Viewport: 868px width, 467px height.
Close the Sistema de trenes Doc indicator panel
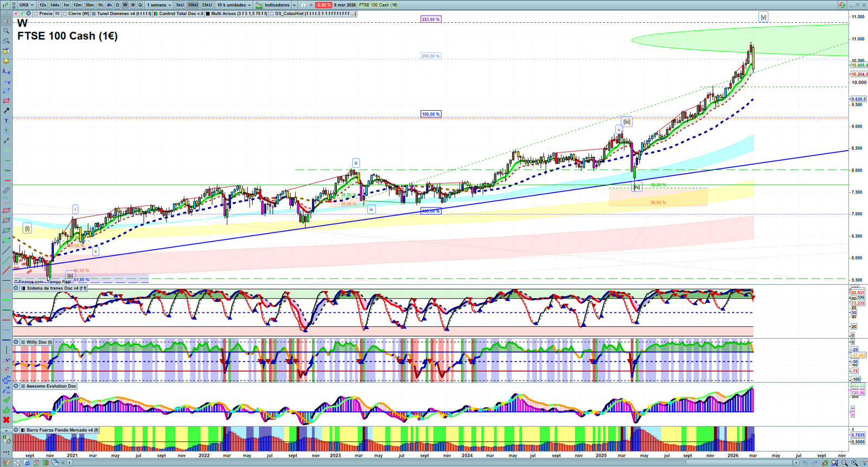pyautogui.click(x=16, y=288)
